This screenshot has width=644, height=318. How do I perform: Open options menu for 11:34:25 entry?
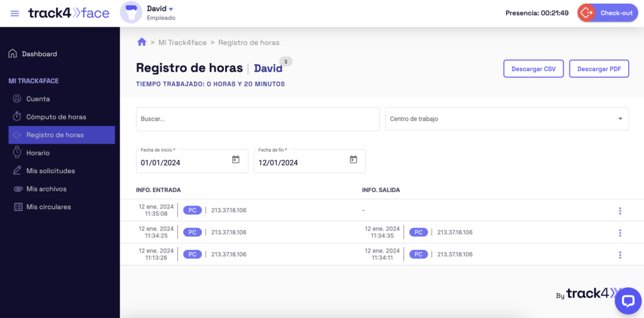point(619,233)
